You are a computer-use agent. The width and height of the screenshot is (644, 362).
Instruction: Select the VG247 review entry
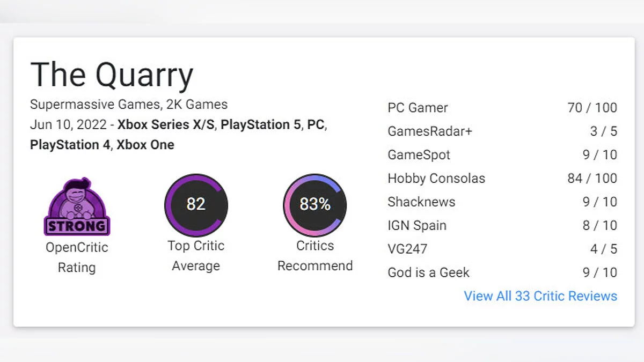click(407, 249)
